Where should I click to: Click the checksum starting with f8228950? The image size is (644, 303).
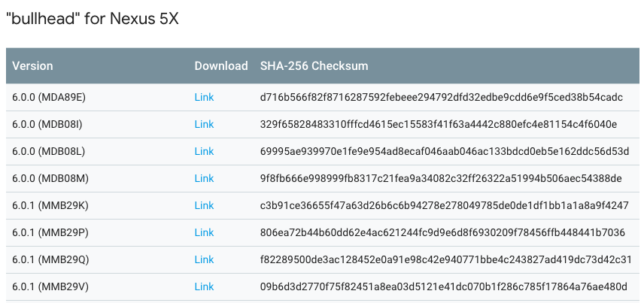tap(445, 259)
